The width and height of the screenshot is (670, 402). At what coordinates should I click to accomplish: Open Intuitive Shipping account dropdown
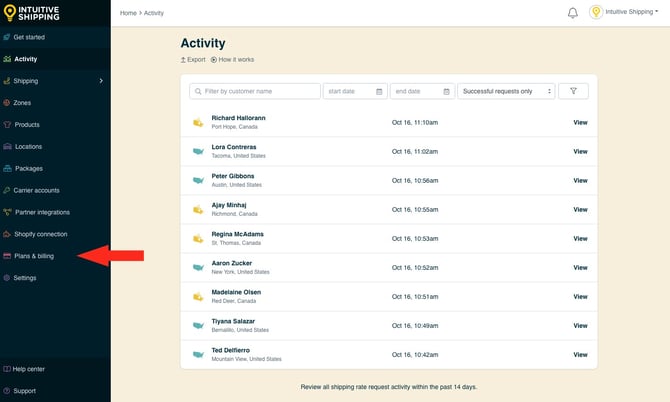click(x=624, y=12)
